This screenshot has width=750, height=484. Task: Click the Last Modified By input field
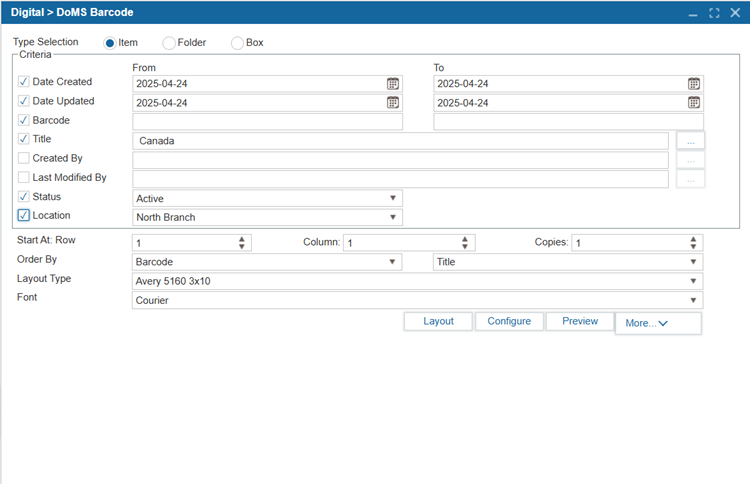pos(400,179)
